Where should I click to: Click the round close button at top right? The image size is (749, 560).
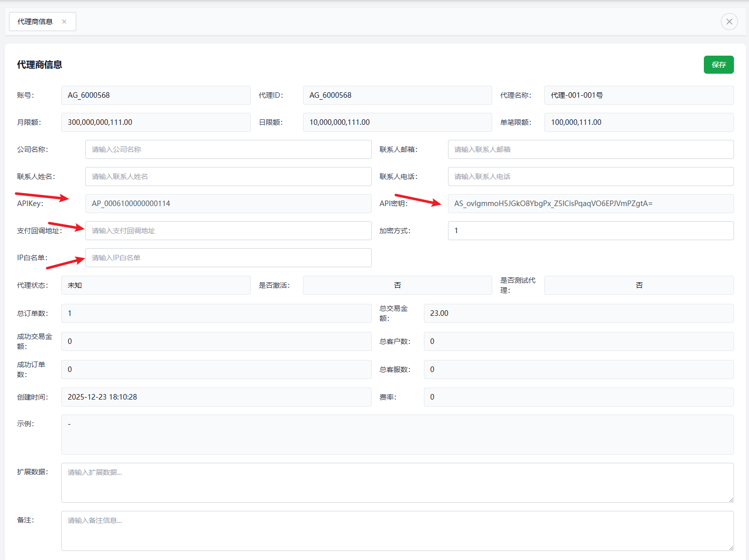[729, 22]
